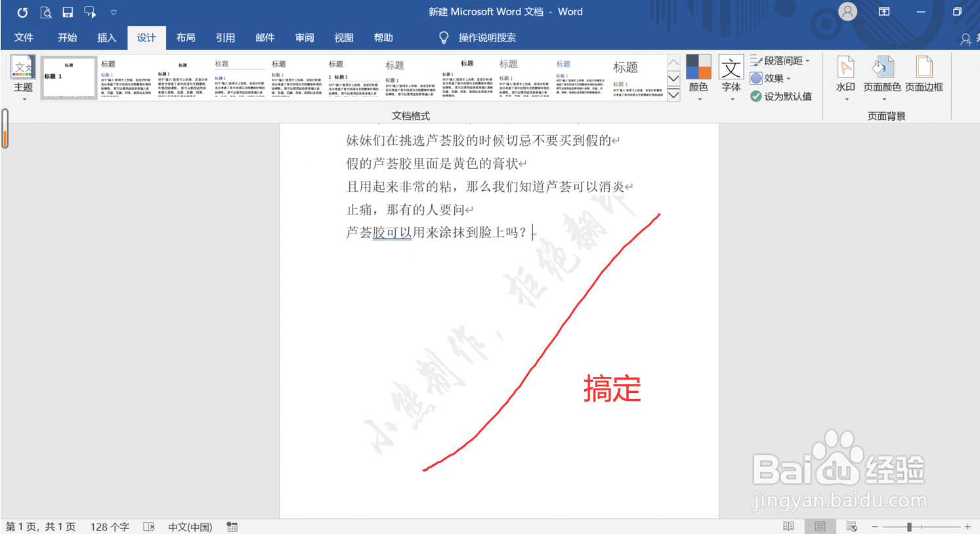Open the Themes (主题) gallery

23,77
